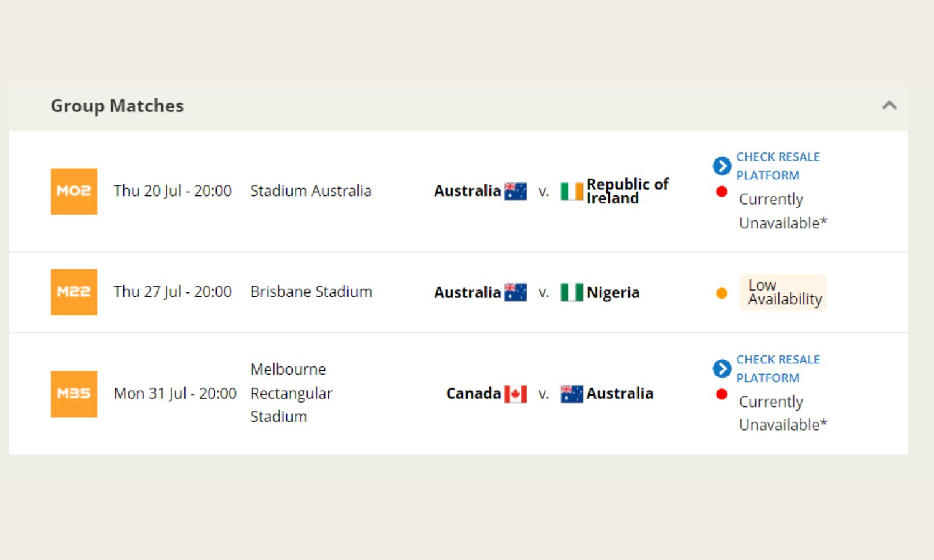Click the M35 match code badge
The width and height of the screenshot is (934, 560).
point(73,394)
